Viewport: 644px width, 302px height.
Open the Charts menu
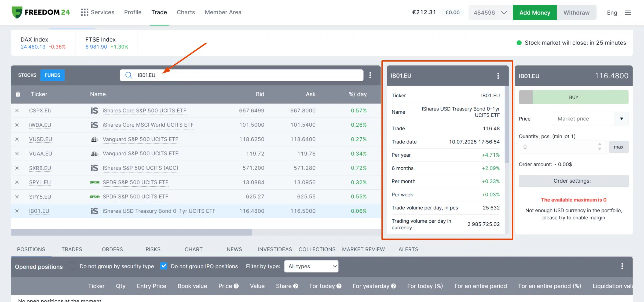pyautogui.click(x=186, y=12)
